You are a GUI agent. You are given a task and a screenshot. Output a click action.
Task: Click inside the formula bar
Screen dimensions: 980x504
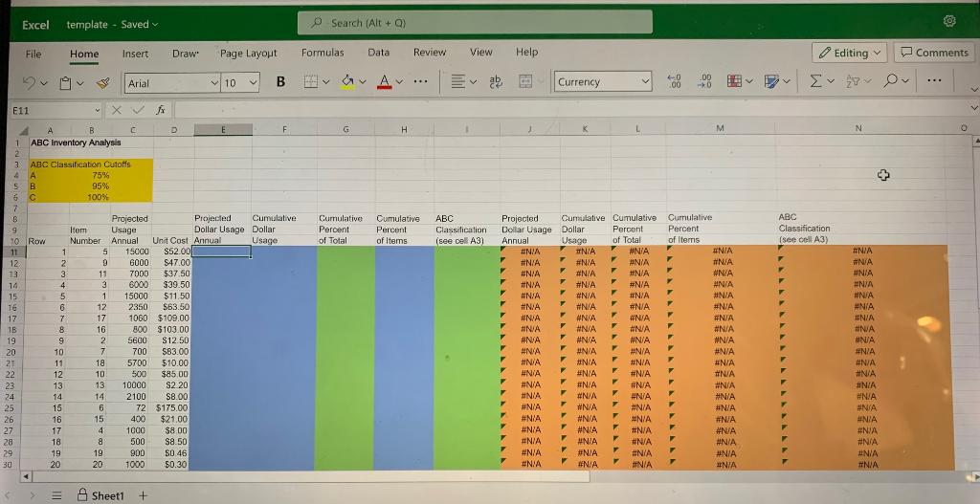click(x=568, y=111)
